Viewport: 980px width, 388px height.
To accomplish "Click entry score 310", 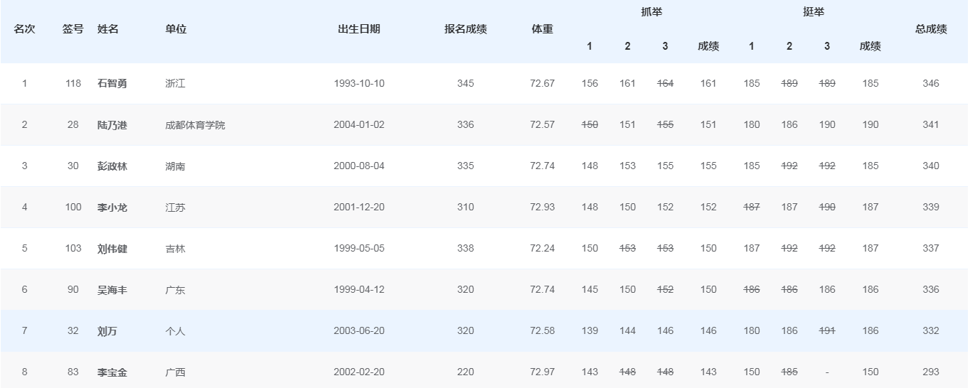I will [466, 207].
